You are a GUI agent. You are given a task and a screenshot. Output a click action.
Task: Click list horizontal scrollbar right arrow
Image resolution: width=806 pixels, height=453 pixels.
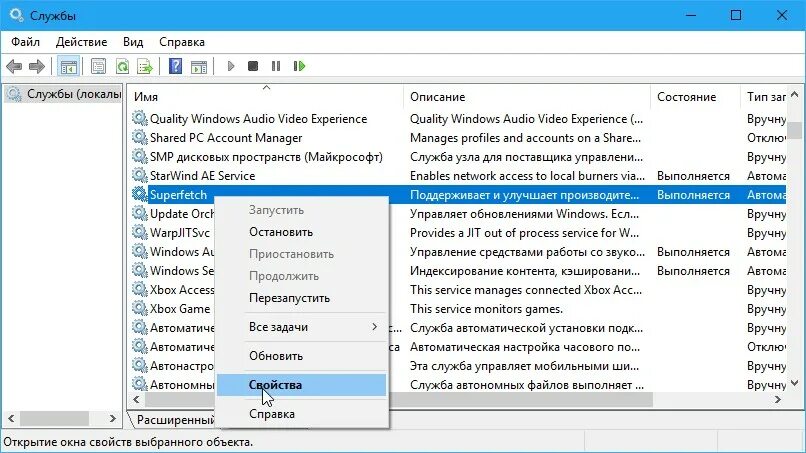[777, 400]
